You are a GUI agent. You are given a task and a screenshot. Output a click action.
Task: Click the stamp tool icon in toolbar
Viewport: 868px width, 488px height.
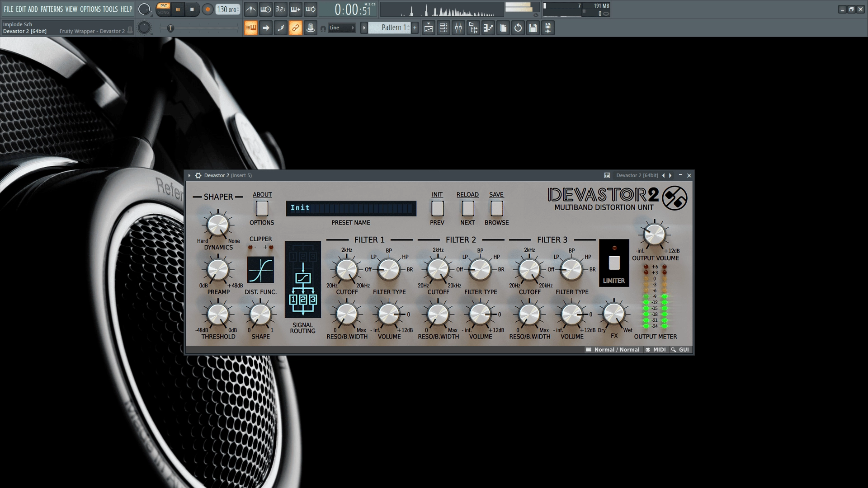(x=311, y=28)
